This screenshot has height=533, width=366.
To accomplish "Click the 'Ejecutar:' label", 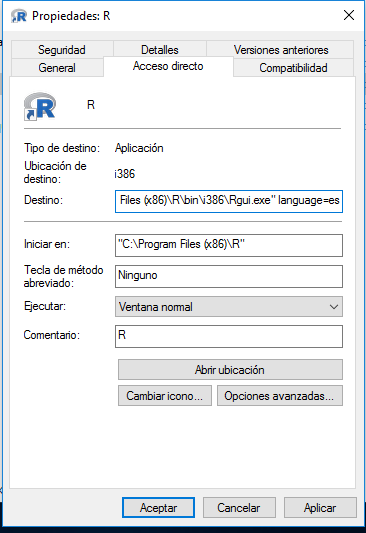I will 45,306.
